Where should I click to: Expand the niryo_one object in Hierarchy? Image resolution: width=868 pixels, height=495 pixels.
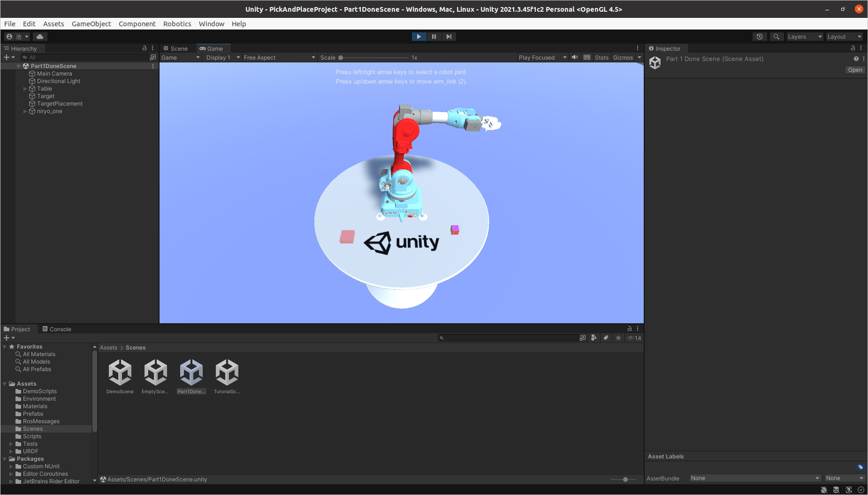click(25, 111)
